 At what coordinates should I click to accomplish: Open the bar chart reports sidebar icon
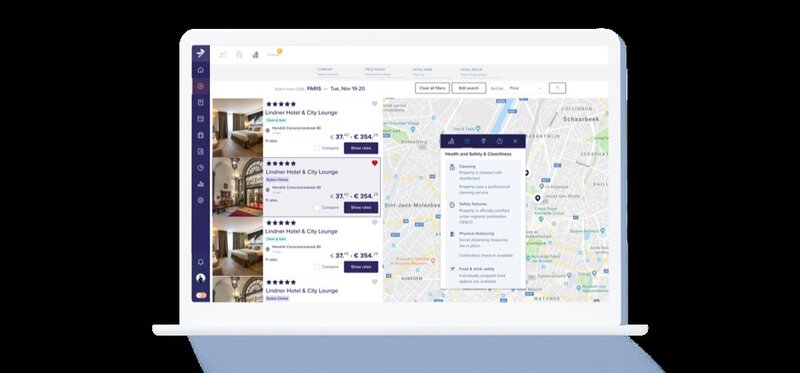[x=201, y=184]
